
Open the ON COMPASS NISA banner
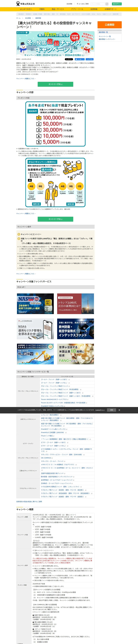(x=35, y=329)
